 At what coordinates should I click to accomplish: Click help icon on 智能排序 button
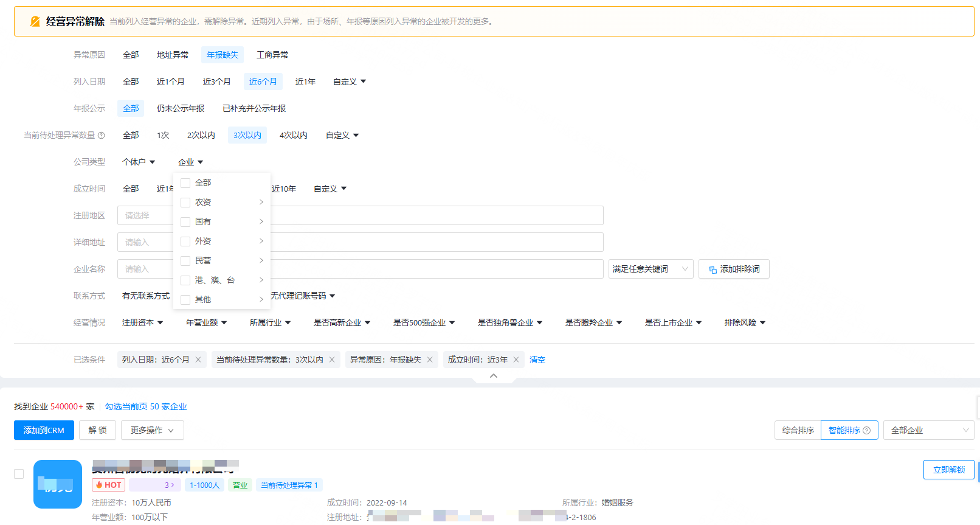coord(867,430)
